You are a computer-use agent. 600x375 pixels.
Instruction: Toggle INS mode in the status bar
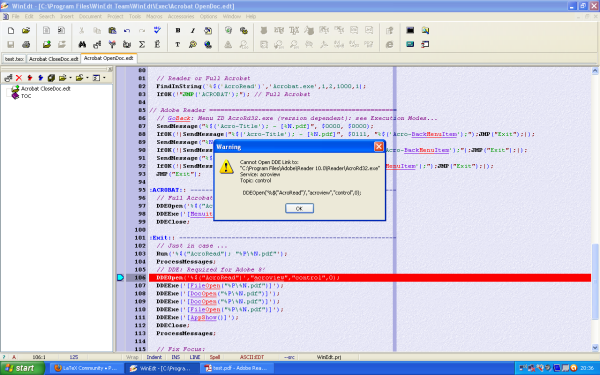click(x=176, y=357)
